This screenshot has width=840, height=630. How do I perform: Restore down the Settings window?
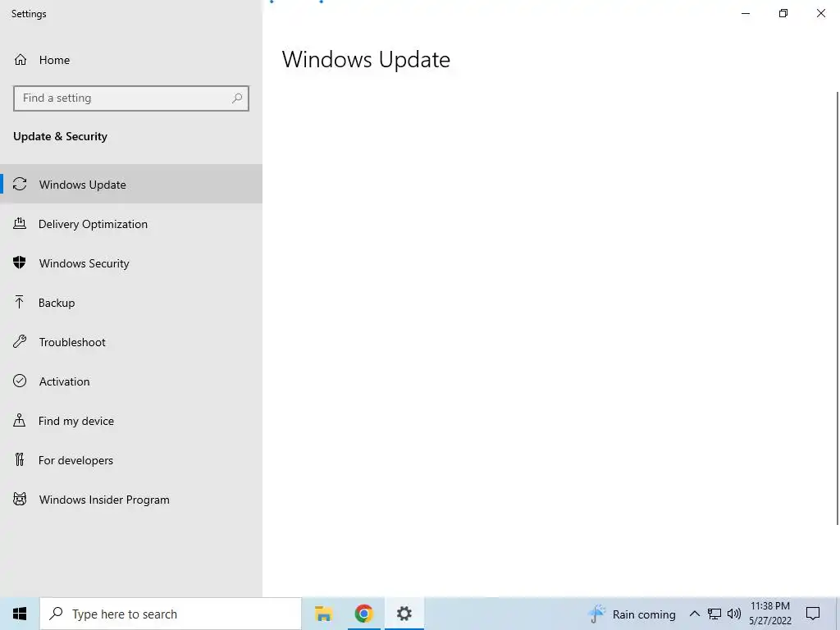[x=783, y=13]
